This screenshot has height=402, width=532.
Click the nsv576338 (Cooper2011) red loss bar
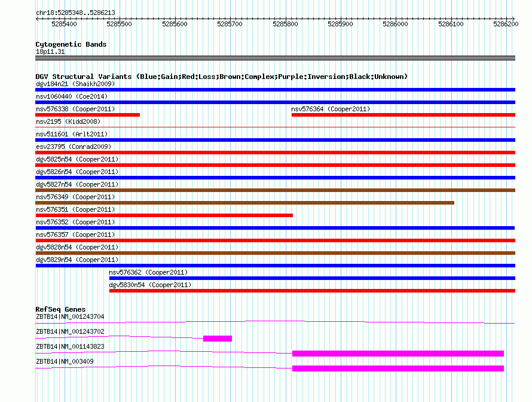pyautogui.click(x=87, y=115)
